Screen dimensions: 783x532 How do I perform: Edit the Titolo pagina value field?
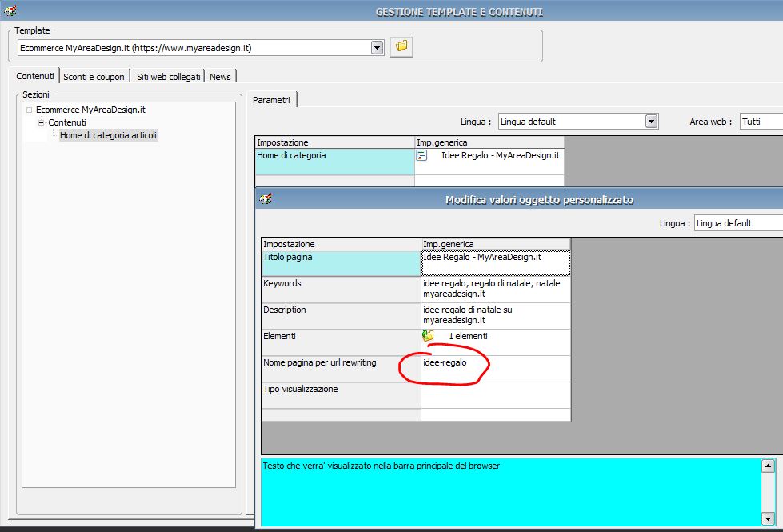click(495, 263)
